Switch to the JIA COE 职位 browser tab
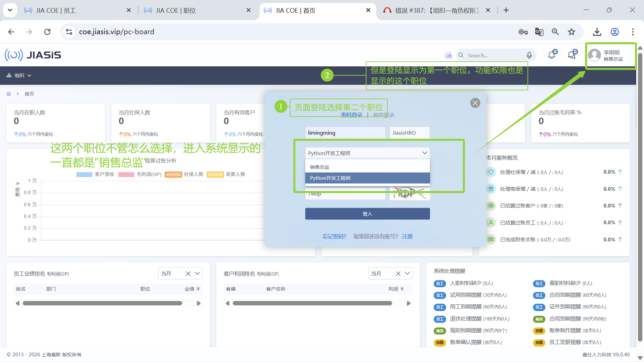The image size is (644, 362). pyautogui.click(x=175, y=10)
